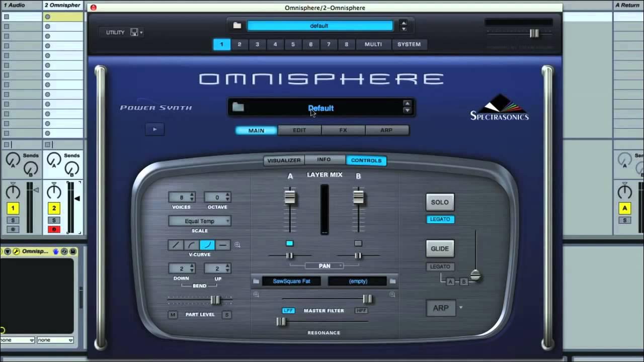Viewport: 644px width, 362px height.
Task: Solo part with S button by Part Level
Action: coord(226,315)
